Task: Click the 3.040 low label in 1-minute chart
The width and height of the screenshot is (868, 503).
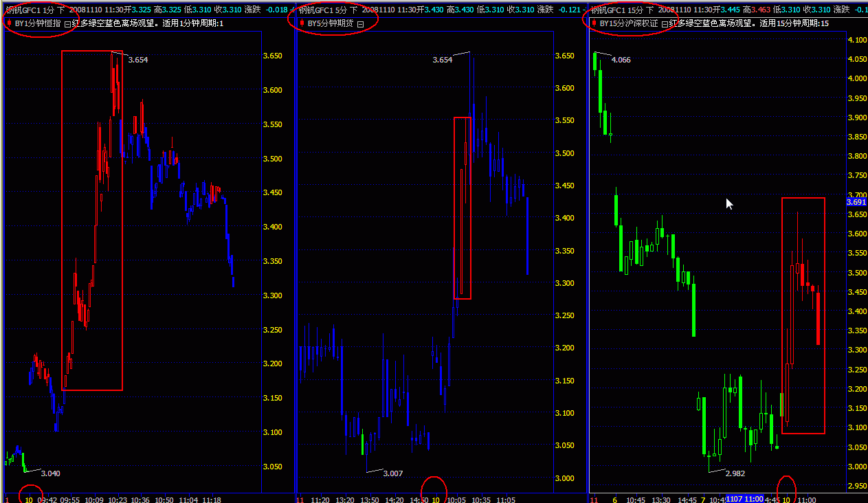Action: click(50, 473)
